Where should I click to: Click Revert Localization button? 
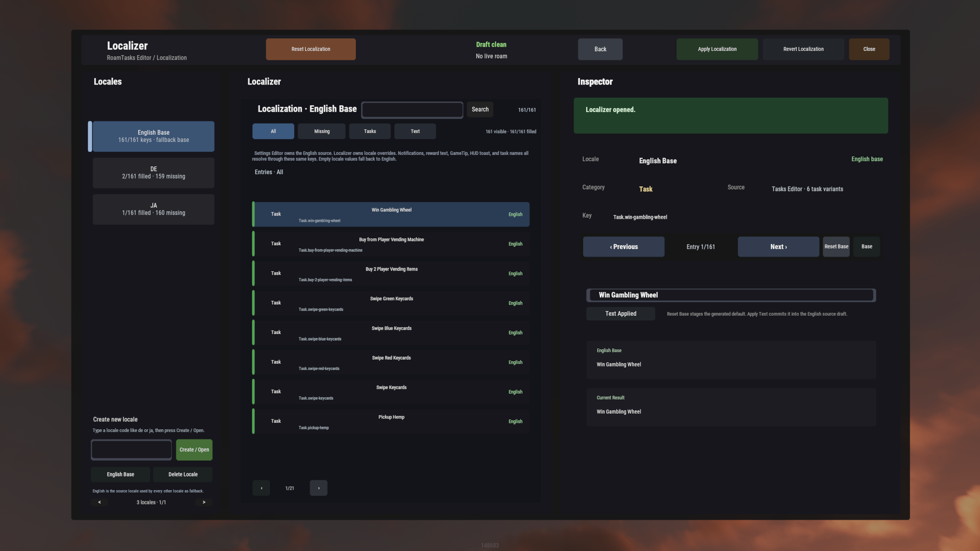(803, 49)
